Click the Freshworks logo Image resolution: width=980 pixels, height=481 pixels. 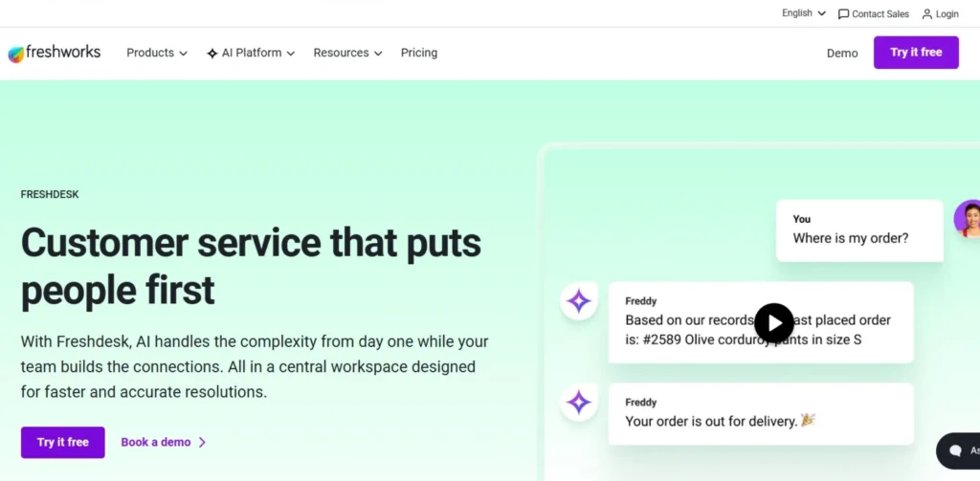pyautogui.click(x=54, y=54)
